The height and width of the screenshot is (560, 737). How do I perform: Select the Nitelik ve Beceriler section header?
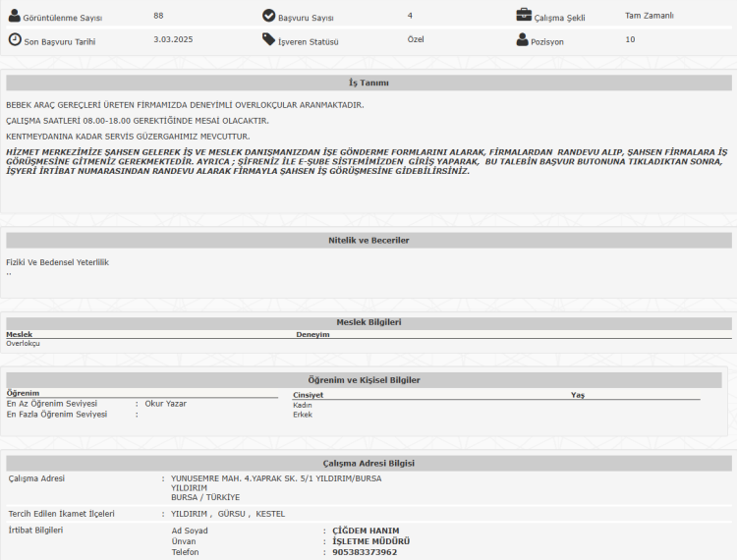point(368,241)
